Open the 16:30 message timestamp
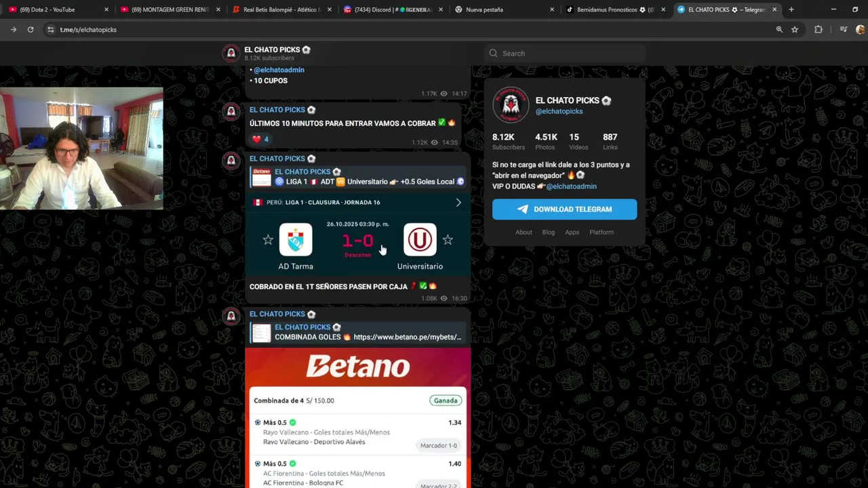This screenshot has width=868, height=488. (x=459, y=298)
